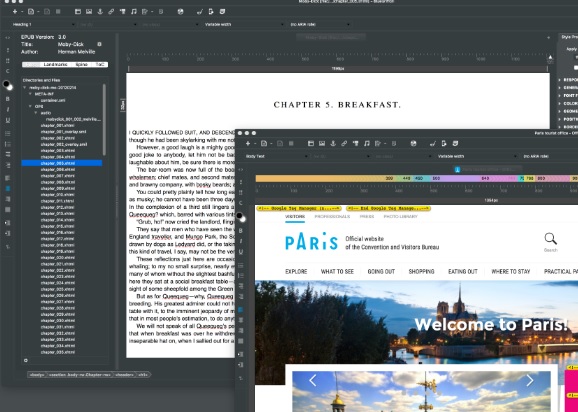Open the Body Text format dropdown in Paris window
578x412 pixels.
click(x=276, y=156)
